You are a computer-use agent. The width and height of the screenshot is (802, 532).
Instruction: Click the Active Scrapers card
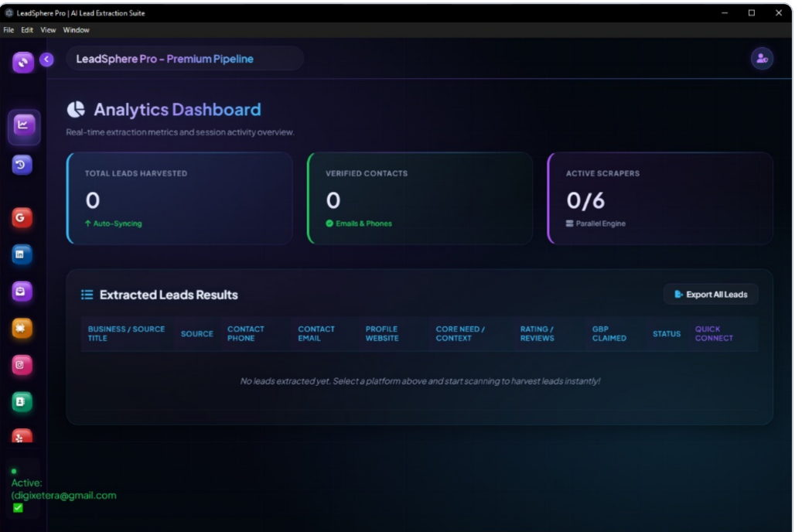660,198
